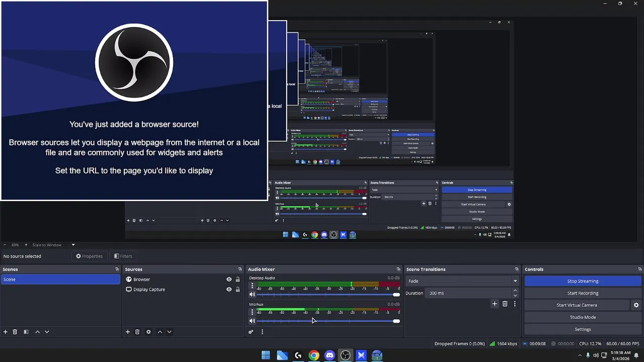Pop out the Controls dock panel
Image resolution: width=644 pixels, height=362 pixels.
click(x=640, y=269)
